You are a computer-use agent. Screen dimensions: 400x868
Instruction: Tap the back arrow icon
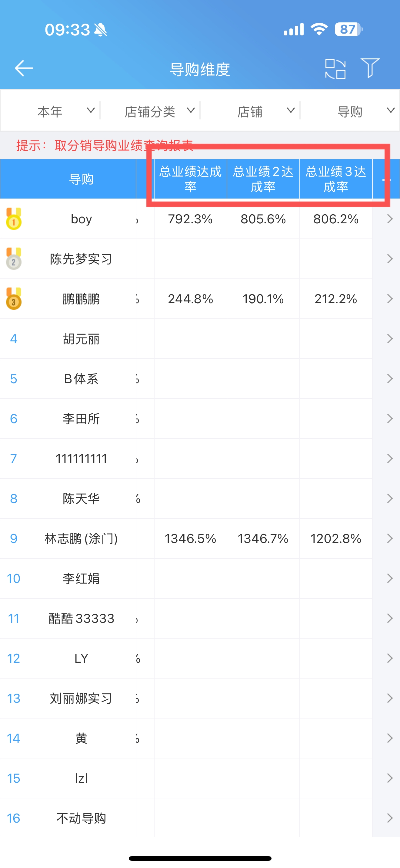pos(24,68)
